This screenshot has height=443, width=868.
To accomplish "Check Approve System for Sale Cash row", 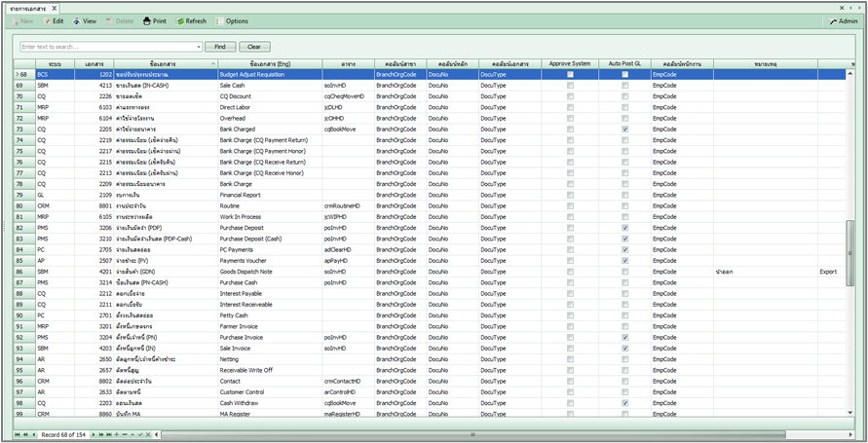I will tap(570, 86).
